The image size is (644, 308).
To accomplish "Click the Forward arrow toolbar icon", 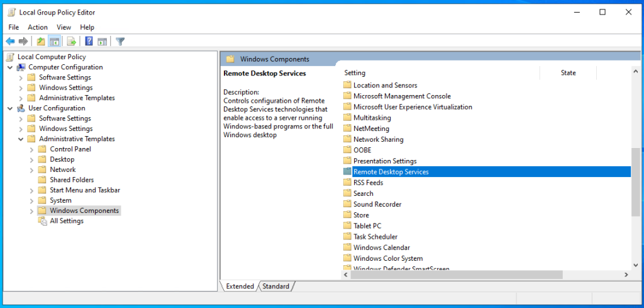I will [23, 41].
